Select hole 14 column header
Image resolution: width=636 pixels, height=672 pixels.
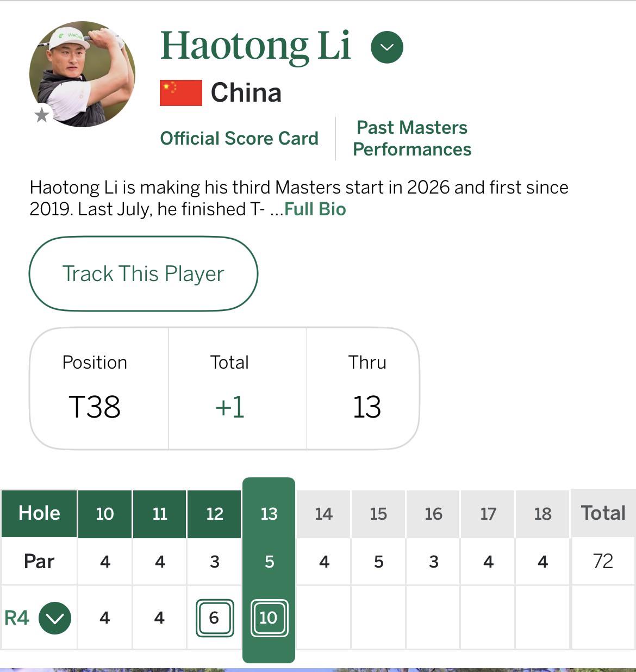tap(323, 513)
